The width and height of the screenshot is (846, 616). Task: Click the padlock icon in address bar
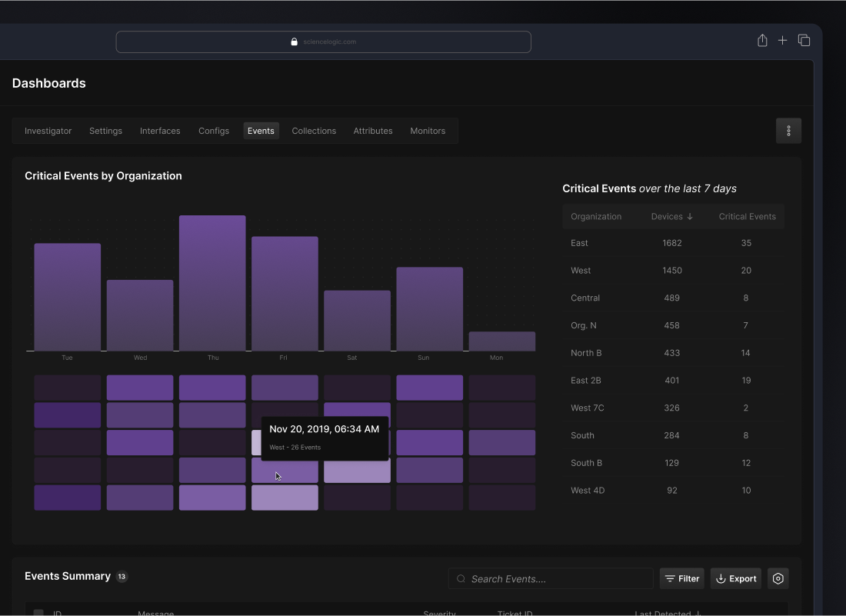click(x=294, y=42)
